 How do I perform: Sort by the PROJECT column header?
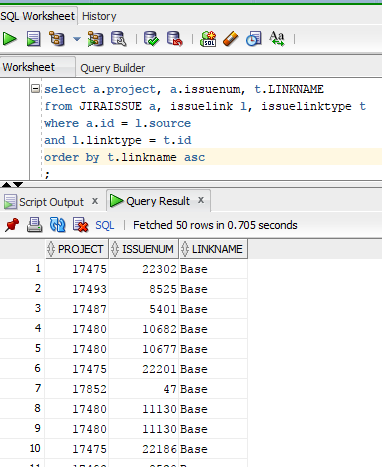(x=77, y=249)
